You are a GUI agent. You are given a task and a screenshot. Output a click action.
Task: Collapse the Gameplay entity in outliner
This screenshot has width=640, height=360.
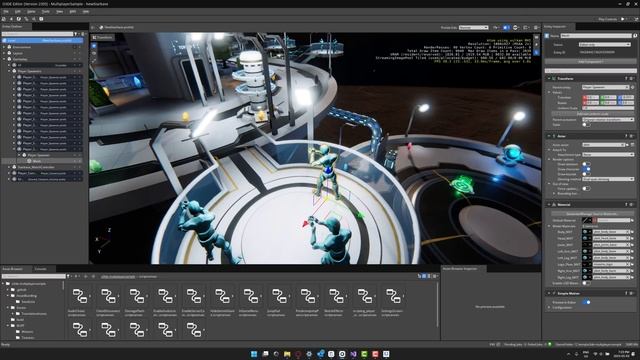(4, 59)
